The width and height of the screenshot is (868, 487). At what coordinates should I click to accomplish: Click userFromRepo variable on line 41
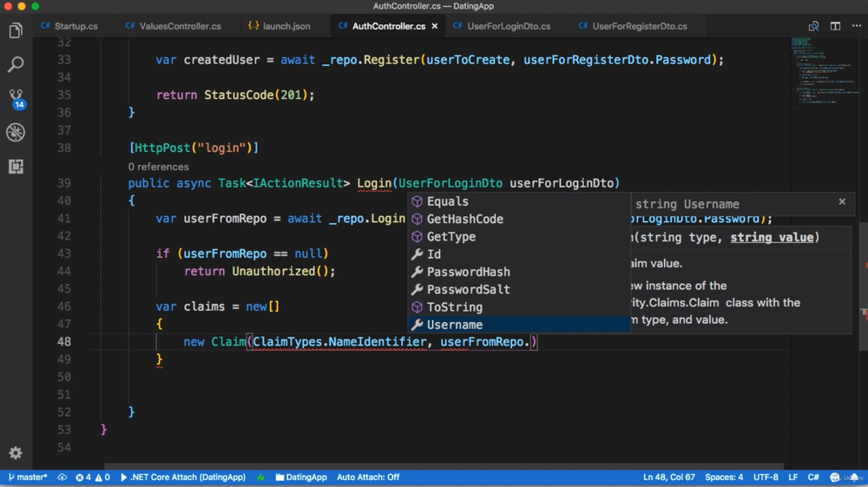point(226,219)
